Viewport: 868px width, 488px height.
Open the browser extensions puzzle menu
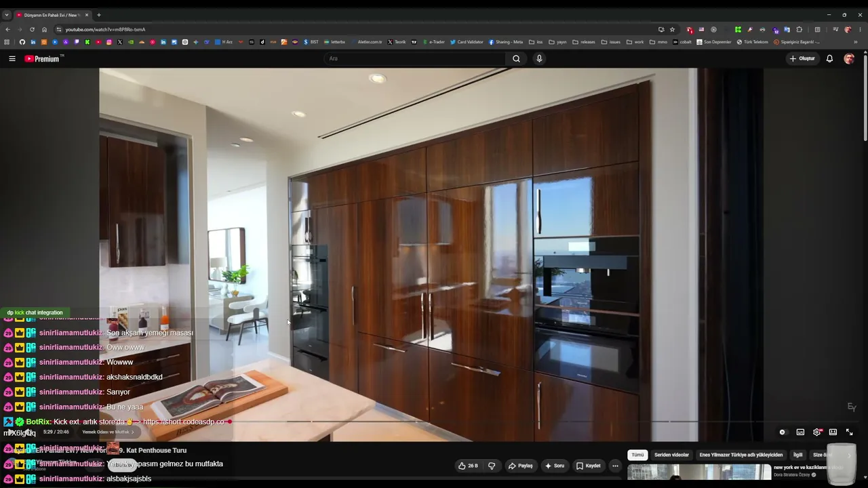[800, 29]
